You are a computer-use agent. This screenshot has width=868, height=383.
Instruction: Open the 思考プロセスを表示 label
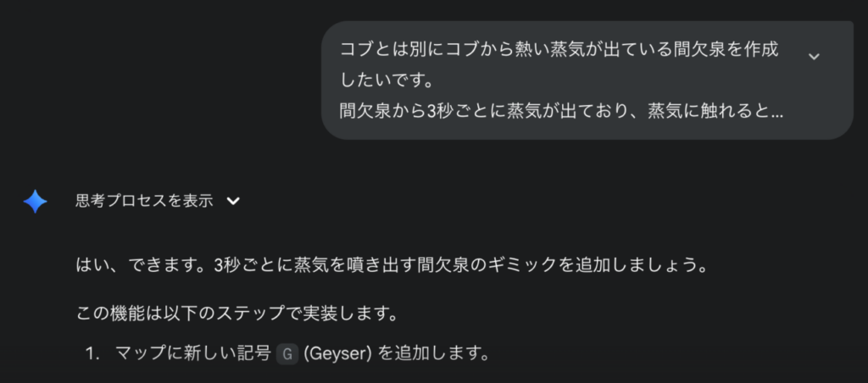click(x=144, y=201)
